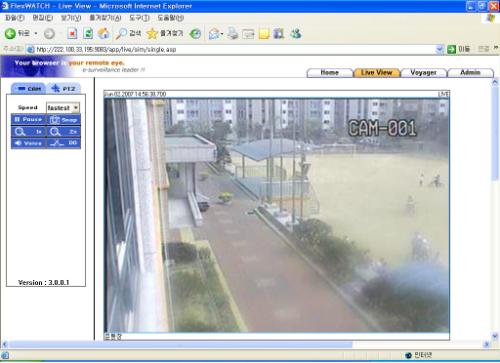Open the Admin tab
Viewport: 500px width, 363px height.
tap(470, 72)
